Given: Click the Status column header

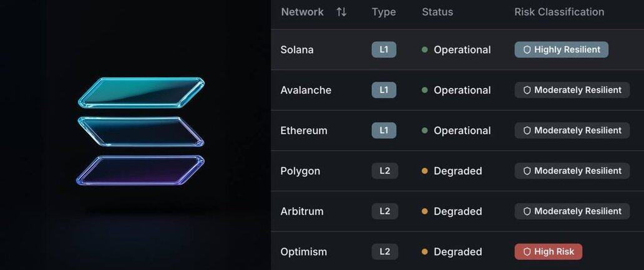Looking at the screenshot, I should point(437,12).
